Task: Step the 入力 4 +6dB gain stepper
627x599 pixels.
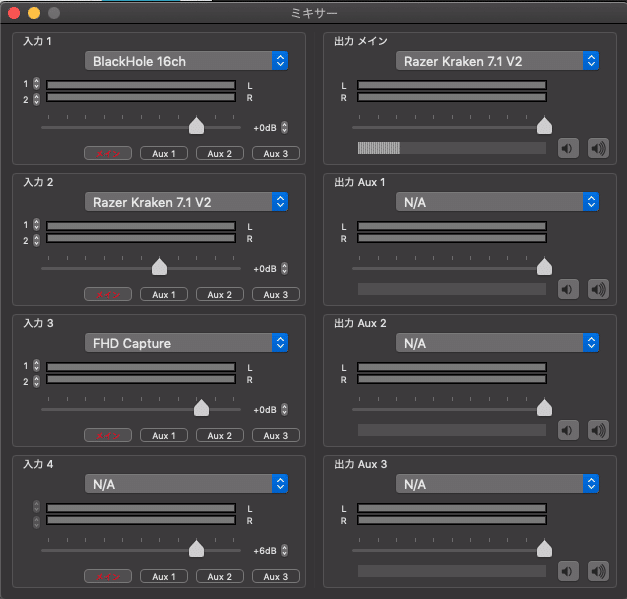Action: pos(284,551)
